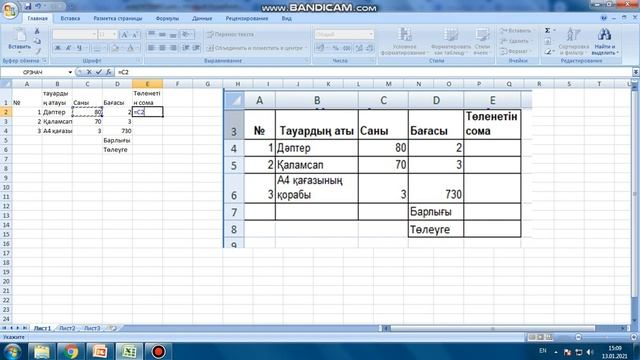The height and width of the screenshot is (360, 640).
Task: Click the AutoSum sigma icon
Action: click(548, 31)
